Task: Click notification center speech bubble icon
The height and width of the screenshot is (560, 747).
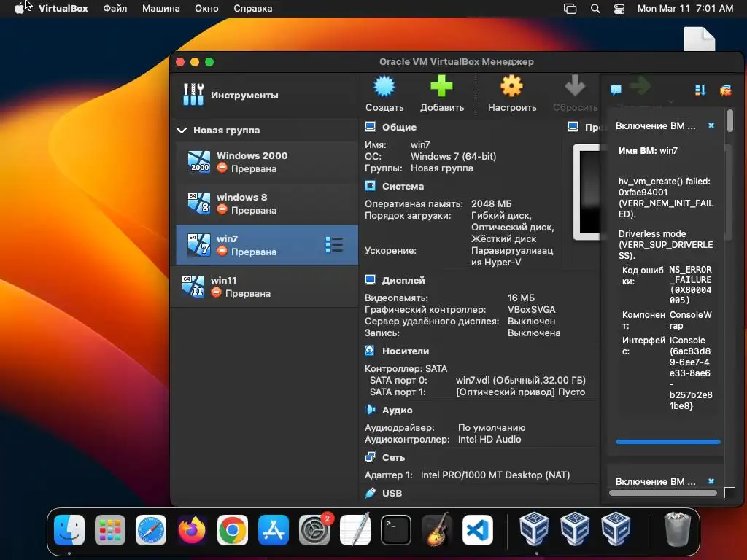Action: [x=616, y=90]
